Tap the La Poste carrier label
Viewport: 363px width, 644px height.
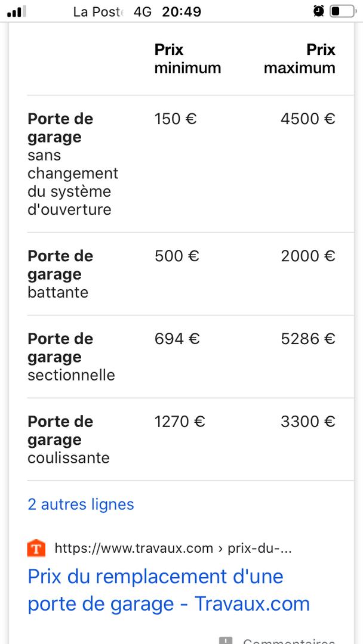[x=99, y=11]
